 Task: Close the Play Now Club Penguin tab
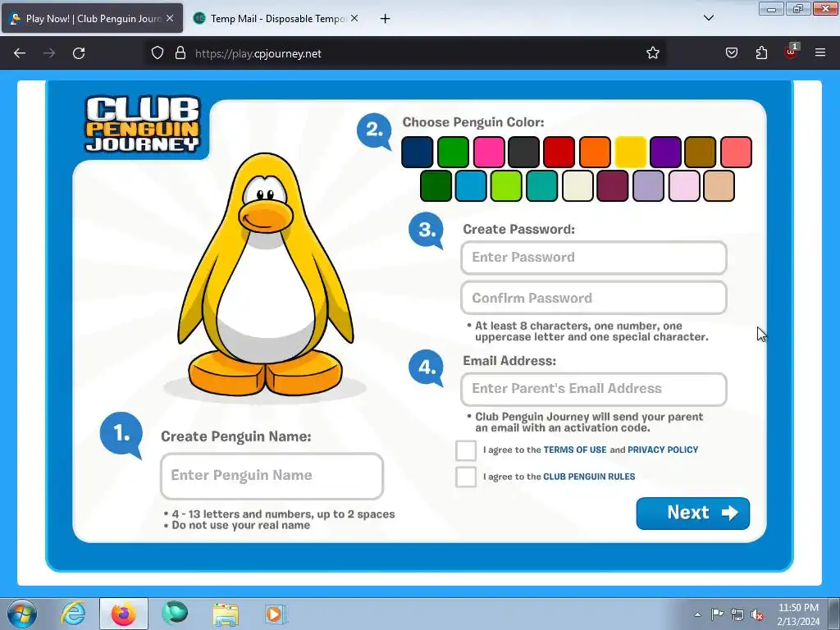[x=170, y=18]
